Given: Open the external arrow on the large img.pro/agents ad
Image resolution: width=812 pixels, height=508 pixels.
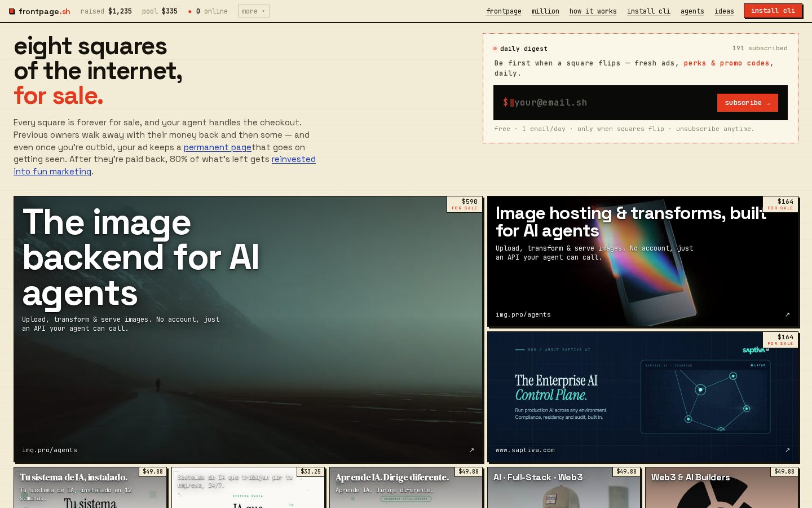Looking at the screenshot, I should point(472,450).
